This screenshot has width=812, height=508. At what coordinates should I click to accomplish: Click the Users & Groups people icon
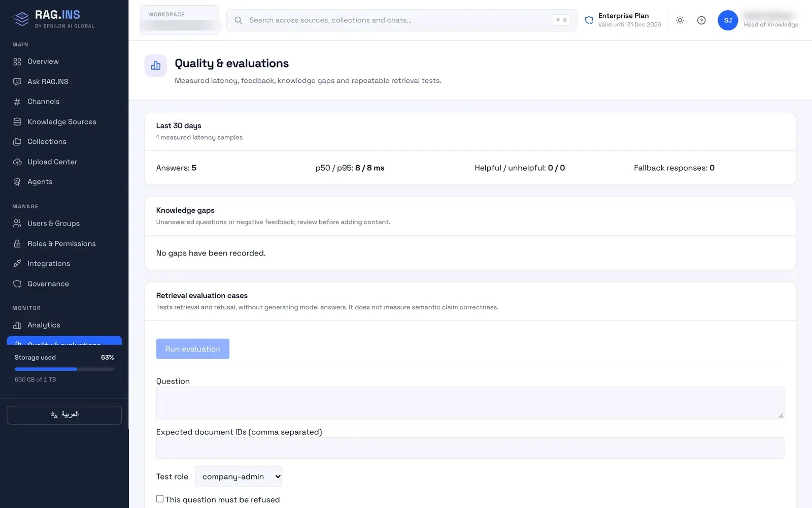pyautogui.click(x=17, y=224)
